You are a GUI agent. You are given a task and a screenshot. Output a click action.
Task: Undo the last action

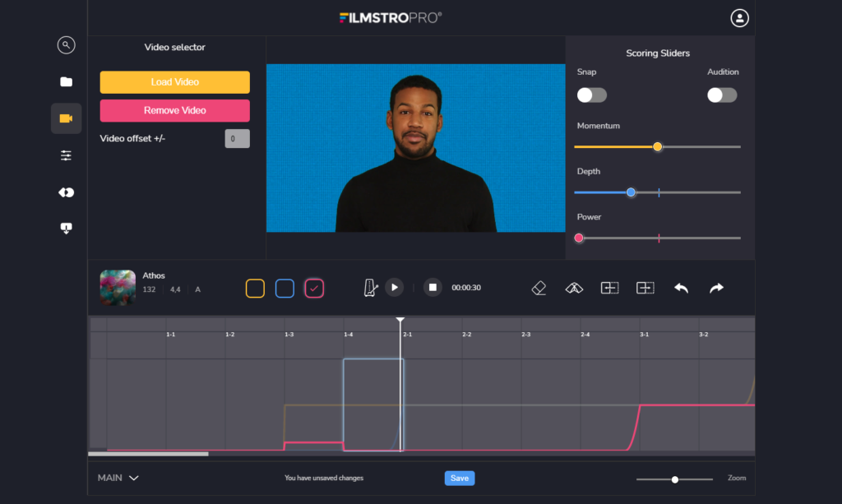(x=681, y=289)
